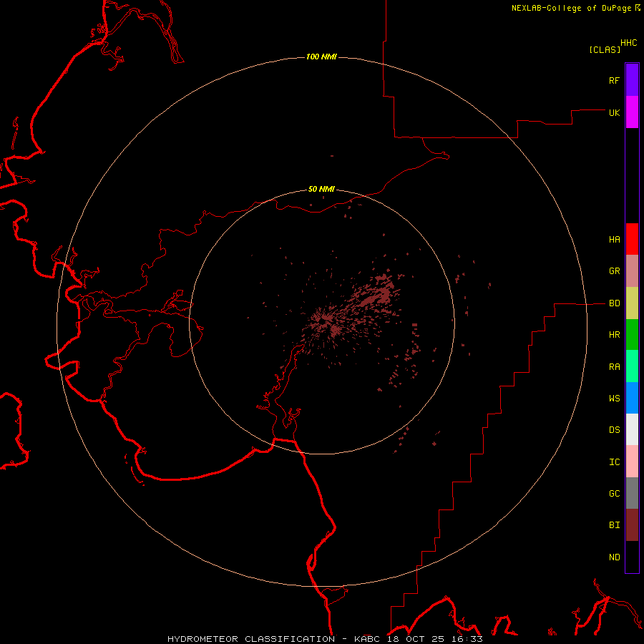
Task: Click the WS legend label
Action: (614, 399)
